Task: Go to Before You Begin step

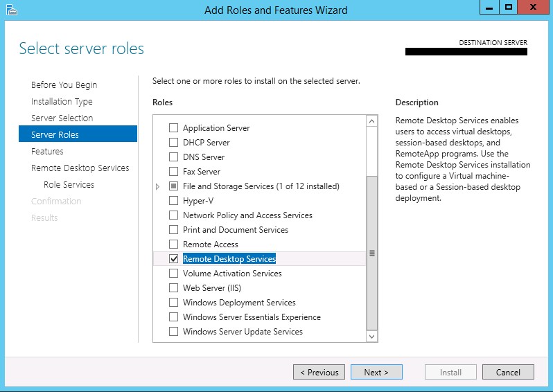Action: [x=64, y=85]
